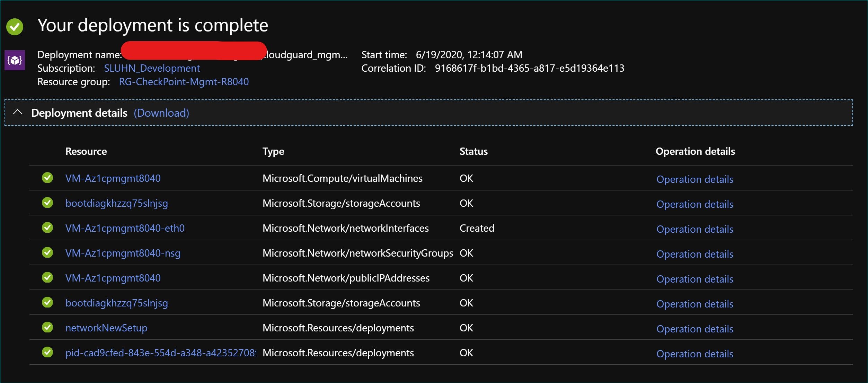Open resource group RG-CheckPoint-Mgmt-R8040
Screen dimensions: 868x383
click(x=184, y=82)
